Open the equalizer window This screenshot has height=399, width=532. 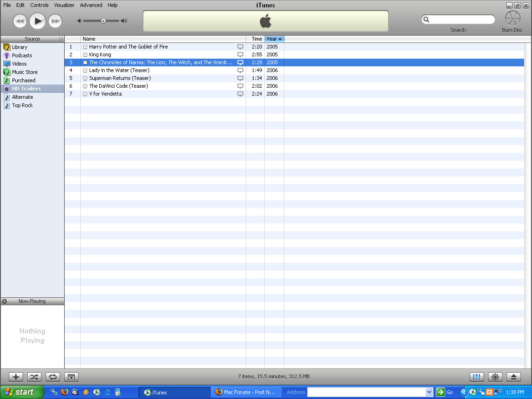click(477, 377)
